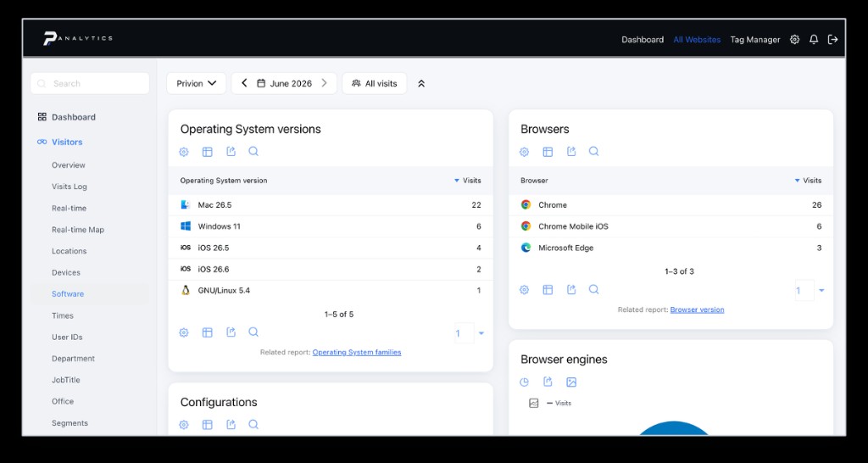Click bottom export icon in Browsers widget
The height and width of the screenshot is (463, 868).
point(571,289)
